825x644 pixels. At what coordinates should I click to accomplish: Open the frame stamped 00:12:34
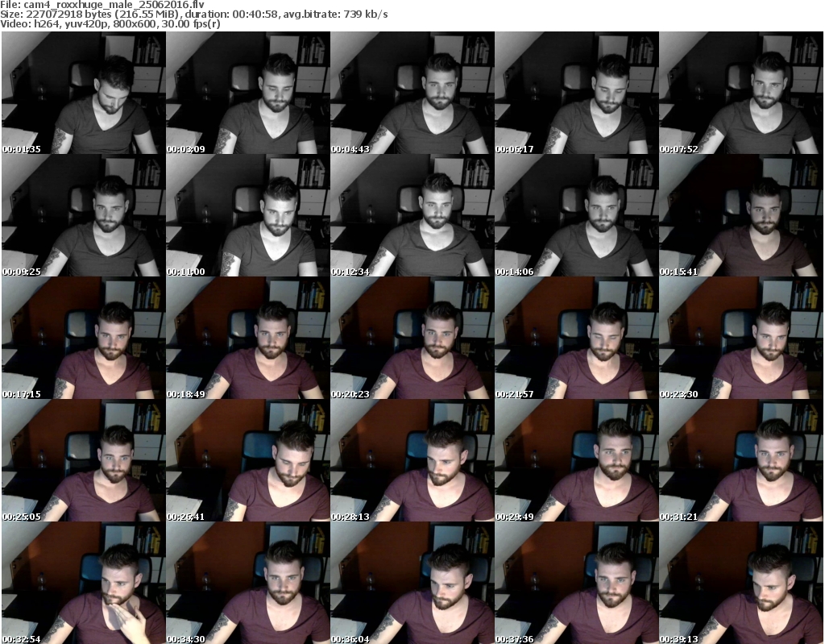[x=412, y=215]
